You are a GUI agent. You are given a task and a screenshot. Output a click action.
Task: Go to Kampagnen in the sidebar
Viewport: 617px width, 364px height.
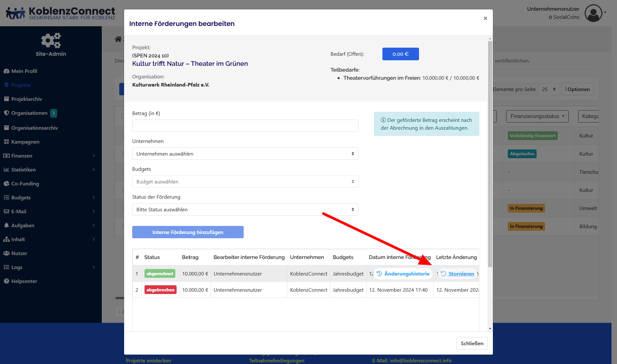[x=25, y=142]
